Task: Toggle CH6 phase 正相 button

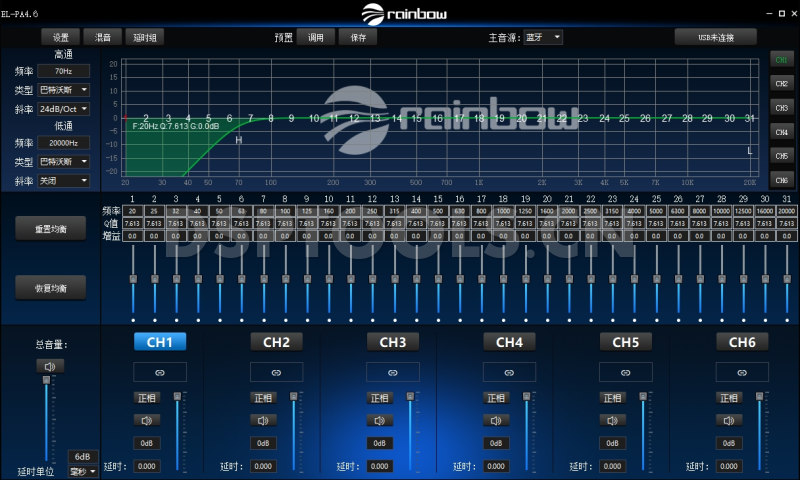Action: click(729, 398)
